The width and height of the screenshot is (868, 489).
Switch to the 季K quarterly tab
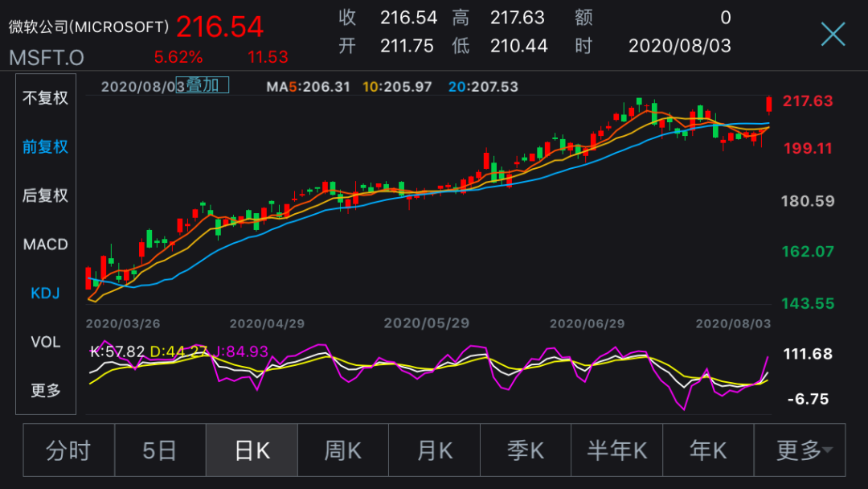[x=525, y=450]
